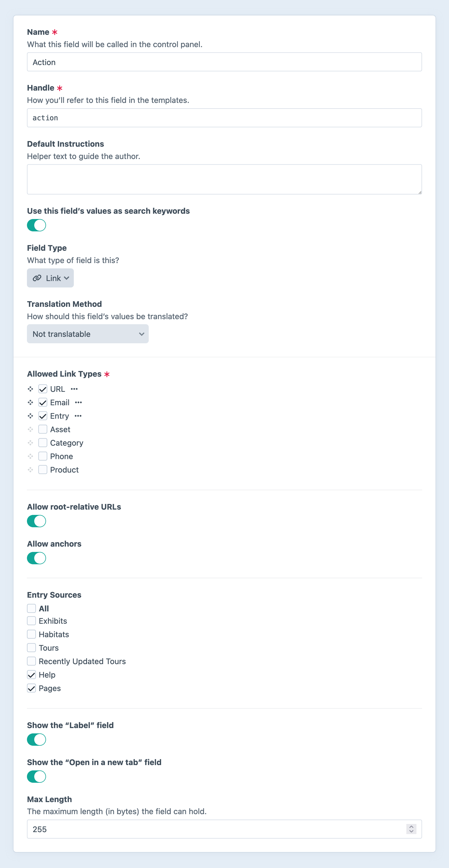Check the Asset link type checkbox
Image resolution: width=449 pixels, height=868 pixels.
(43, 429)
